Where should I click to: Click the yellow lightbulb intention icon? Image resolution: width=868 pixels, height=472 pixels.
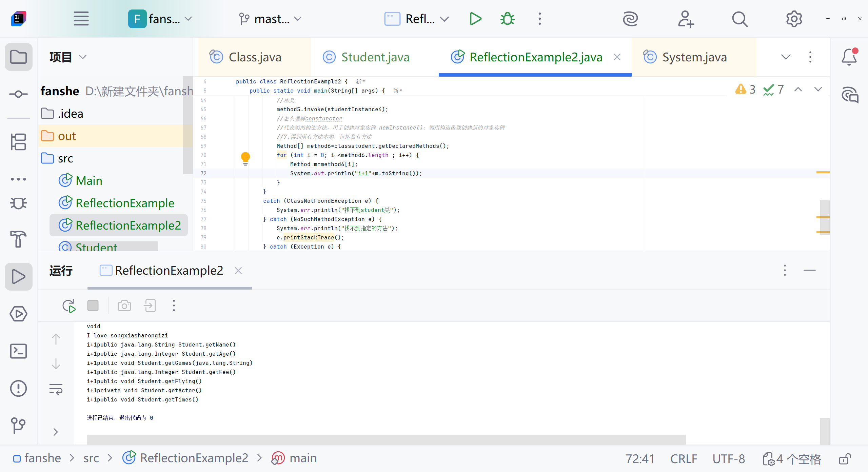245,158
